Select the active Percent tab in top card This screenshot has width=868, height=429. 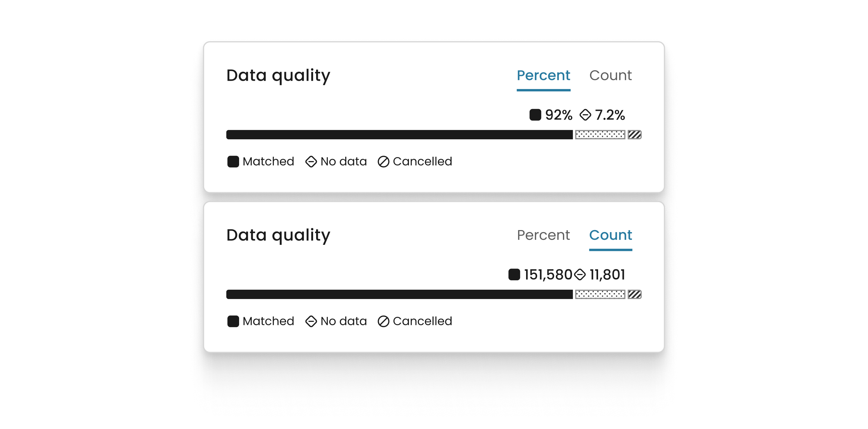(543, 75)
